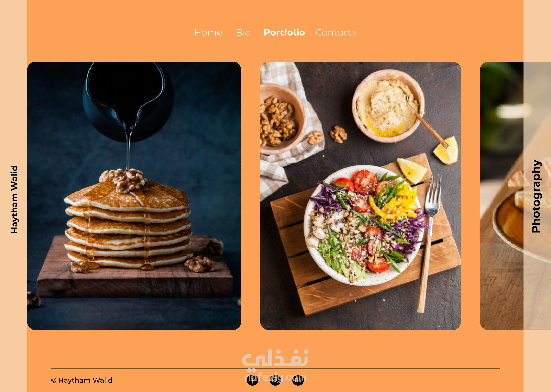Screen dimensions: 551x392
Task: Navigate to Contacts page
Action: coord(336,33)
